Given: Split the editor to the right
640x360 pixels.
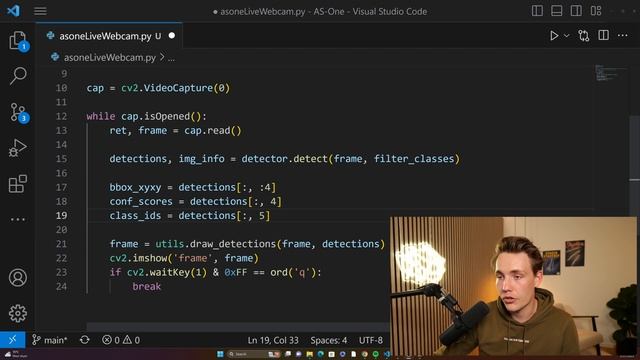Looking at the screenshot, I should 603,36.
